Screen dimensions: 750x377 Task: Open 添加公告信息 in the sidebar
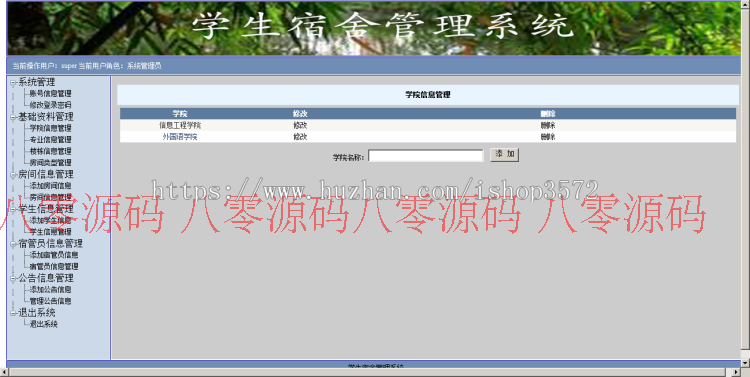(50, 289)
